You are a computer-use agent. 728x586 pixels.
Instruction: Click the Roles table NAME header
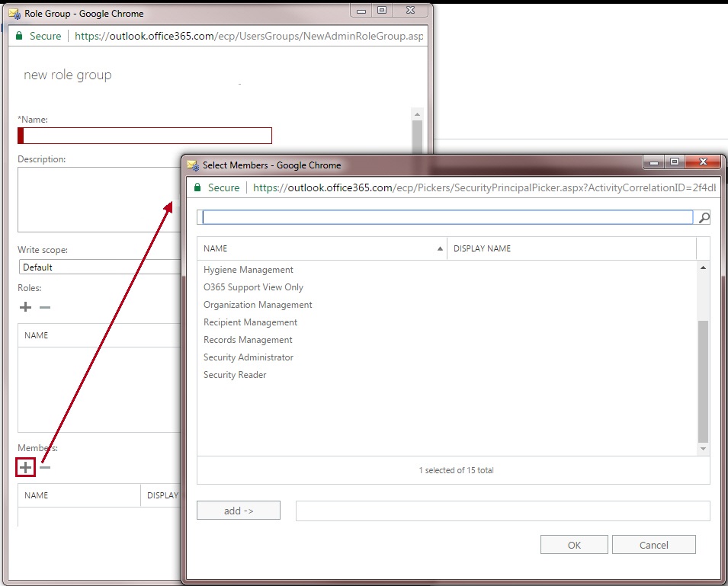tap(37, 335)
